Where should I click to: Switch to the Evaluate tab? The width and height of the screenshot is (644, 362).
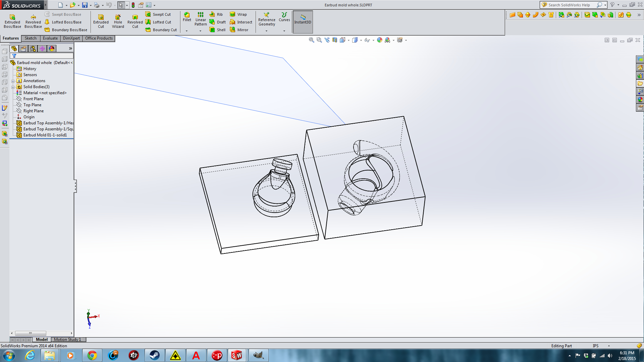[x=50, y=39]
